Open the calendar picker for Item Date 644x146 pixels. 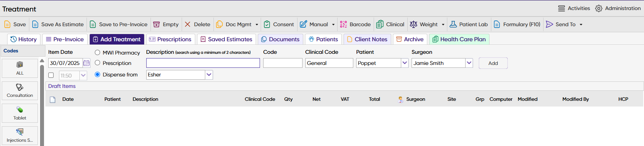tap(87, 63)
